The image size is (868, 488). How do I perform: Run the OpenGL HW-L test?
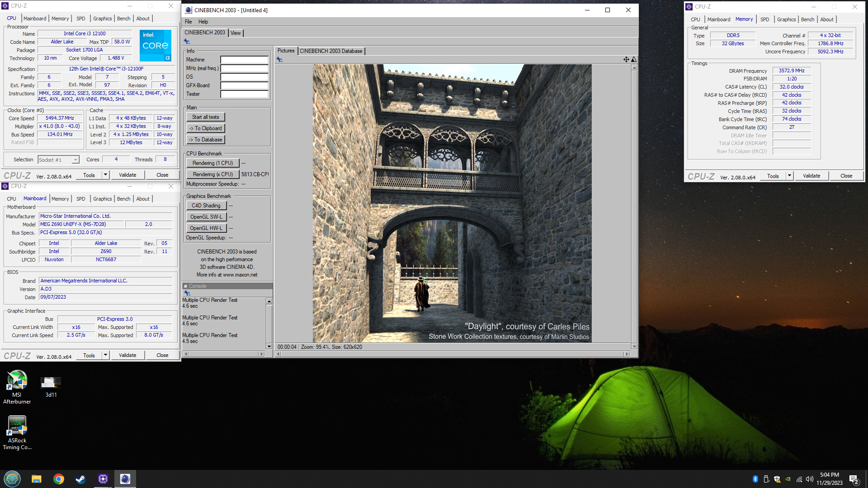coord(206,228)
